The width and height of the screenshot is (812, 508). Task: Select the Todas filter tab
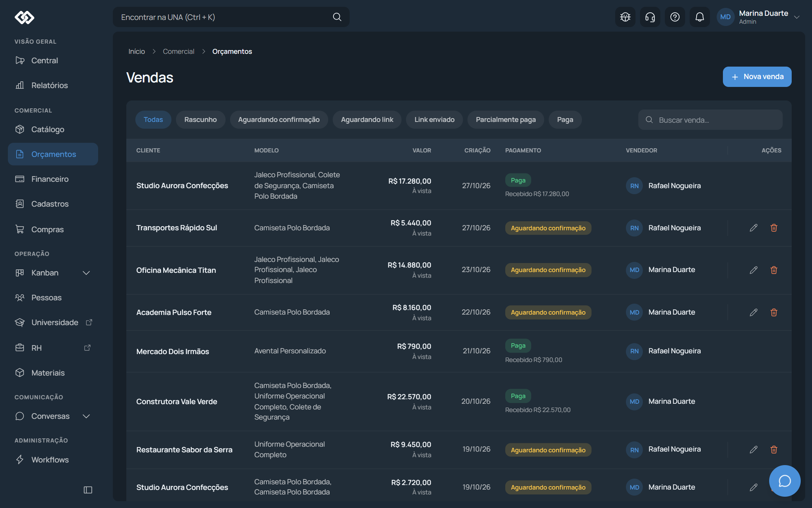tap(153, 120)
